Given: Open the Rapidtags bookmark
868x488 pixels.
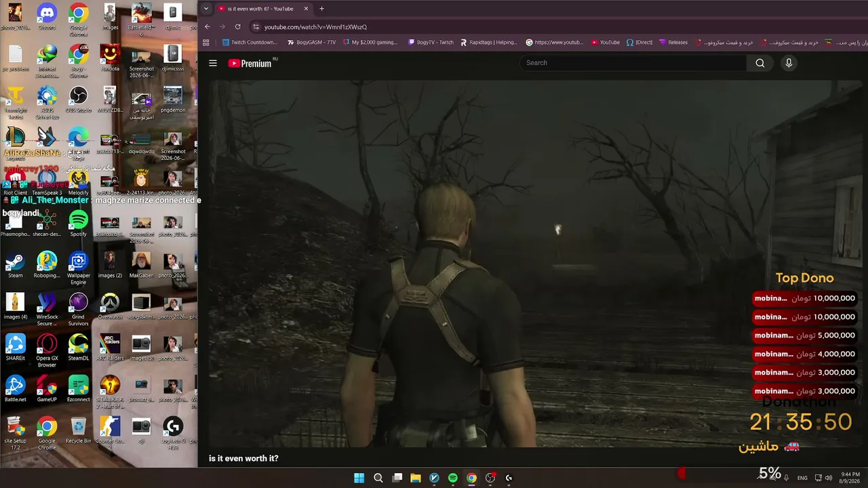Looking at the screenshot, I should pos(488,42).
